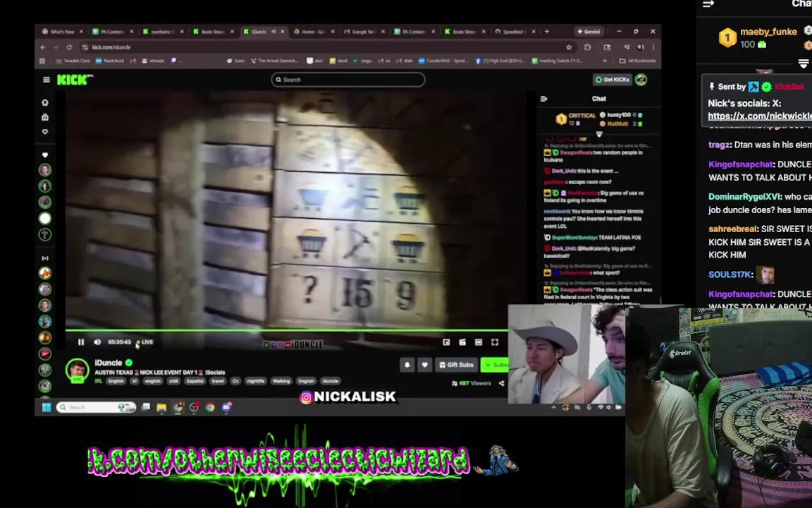This screenshot has height=508, width=812.
Task: Toggle notification bell for iDuncle
Action: (x=407, y=365)
